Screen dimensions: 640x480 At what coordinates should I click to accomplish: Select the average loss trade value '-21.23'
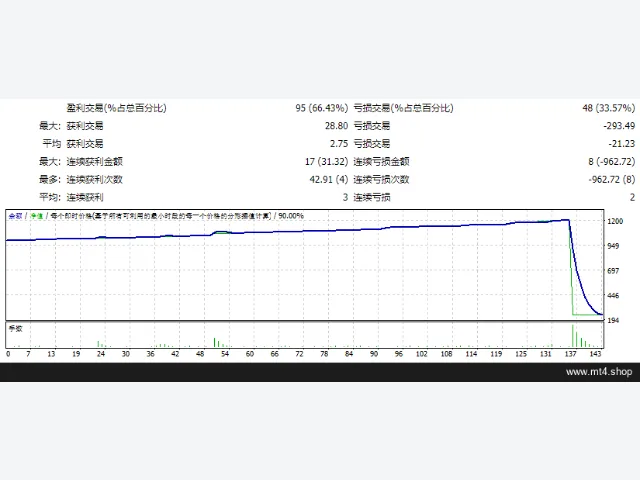(x=622, y=144)
